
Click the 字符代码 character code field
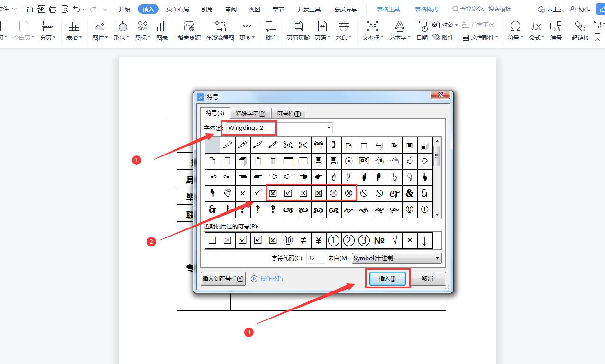[x=315, y=258]
